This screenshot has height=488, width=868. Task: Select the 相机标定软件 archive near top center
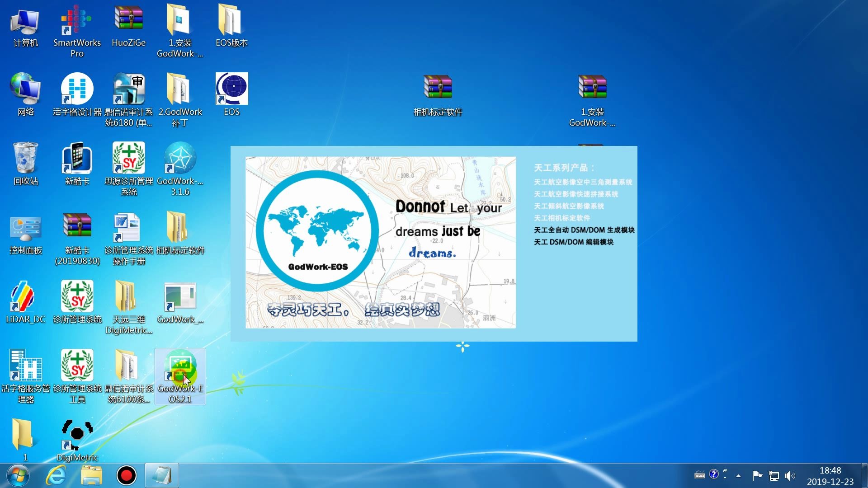(438, 96)
